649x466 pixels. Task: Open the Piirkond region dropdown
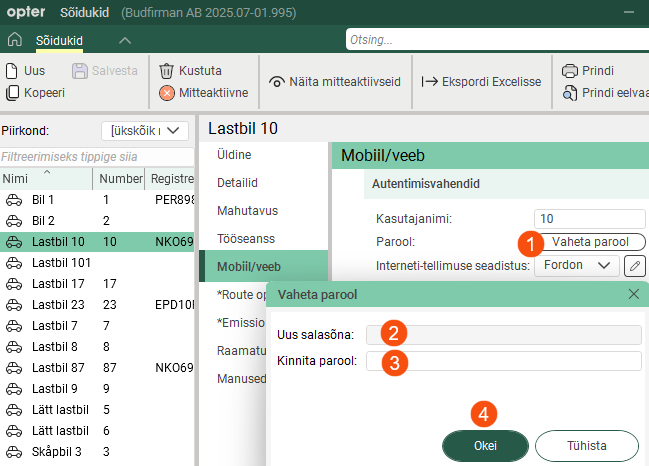[x=145, y=131]
